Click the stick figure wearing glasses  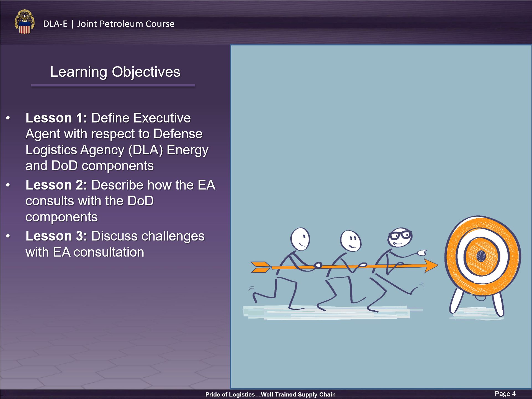point(400,237)
